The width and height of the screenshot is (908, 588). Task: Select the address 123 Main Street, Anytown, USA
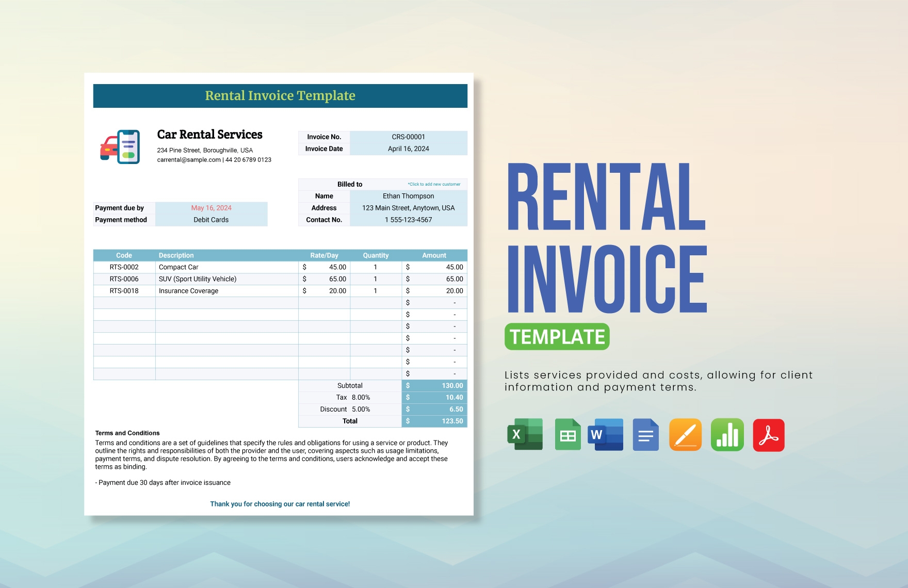click(x=409, y=208)
